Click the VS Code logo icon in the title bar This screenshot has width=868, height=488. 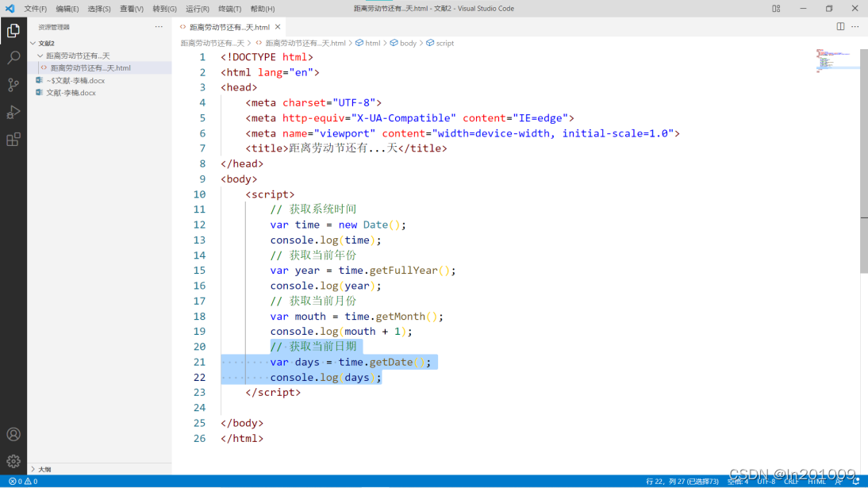10,8
